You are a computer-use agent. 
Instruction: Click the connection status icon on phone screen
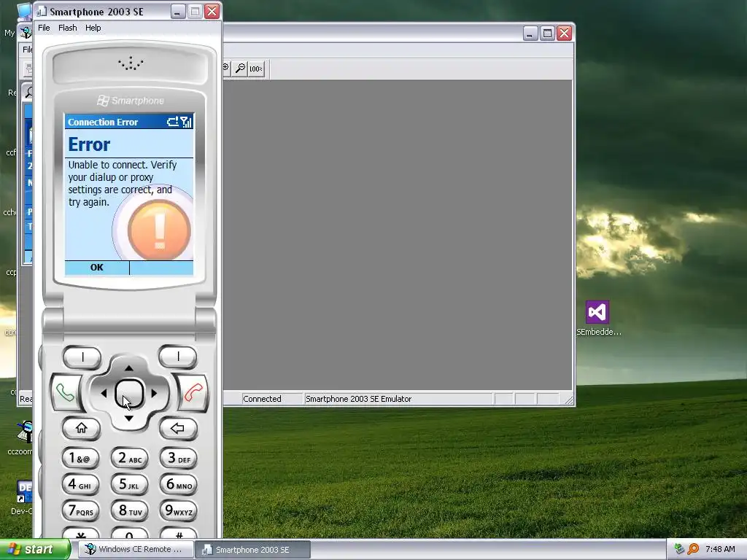click(172, 122)
